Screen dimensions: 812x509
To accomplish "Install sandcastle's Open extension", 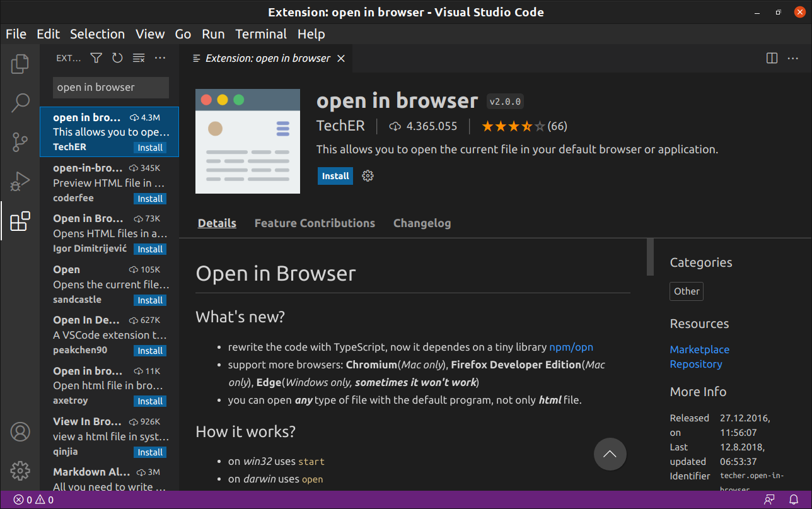I will coord(150,300).
